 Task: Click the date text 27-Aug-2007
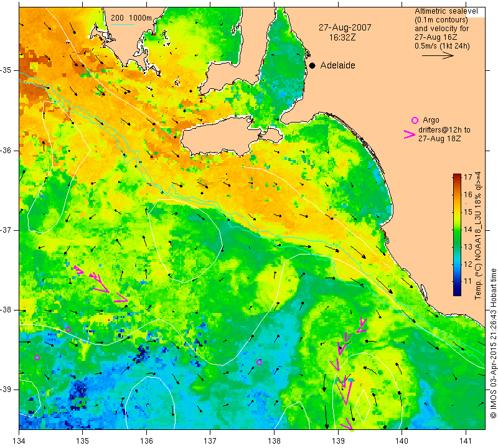click(345, 27)
